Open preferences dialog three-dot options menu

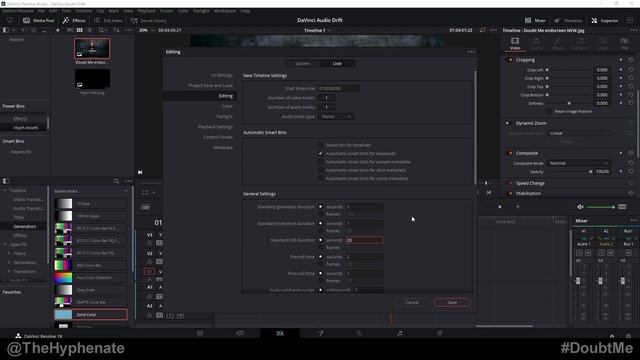coord(471,52)
